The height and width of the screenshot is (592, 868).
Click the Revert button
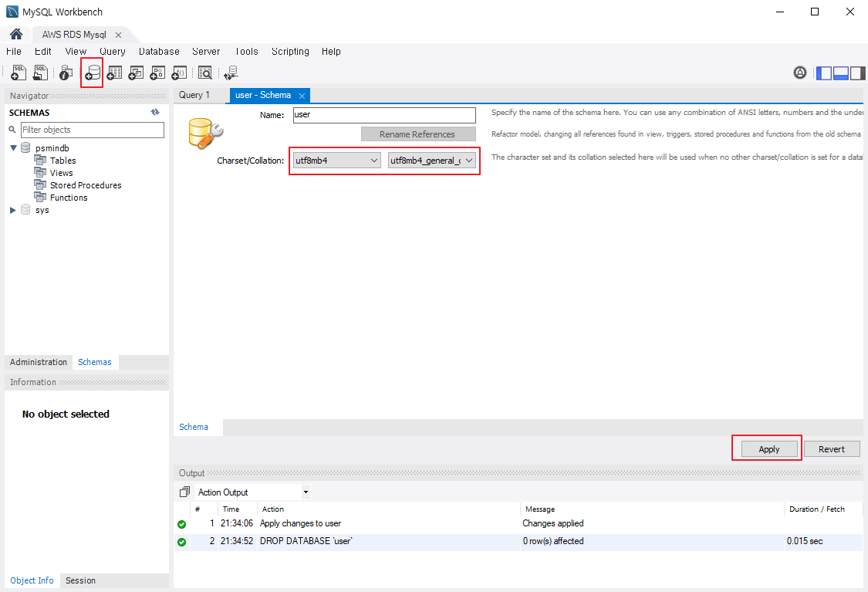(832, 449)
